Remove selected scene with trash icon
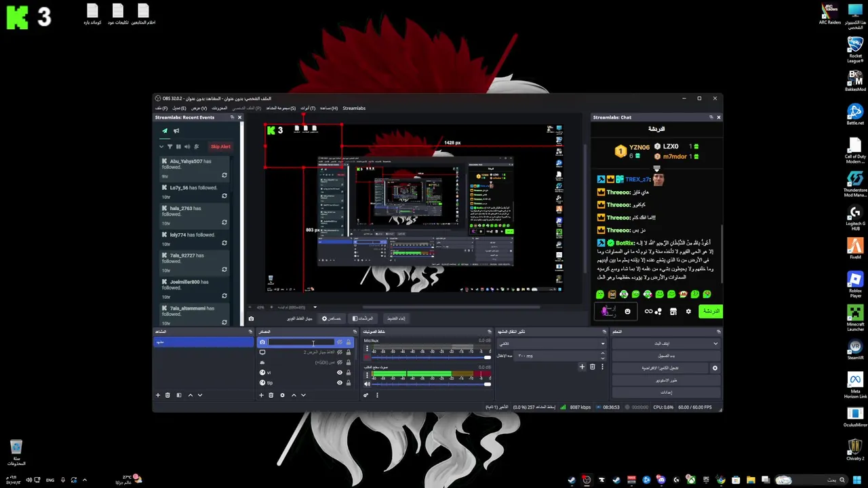 pos(168,395)
